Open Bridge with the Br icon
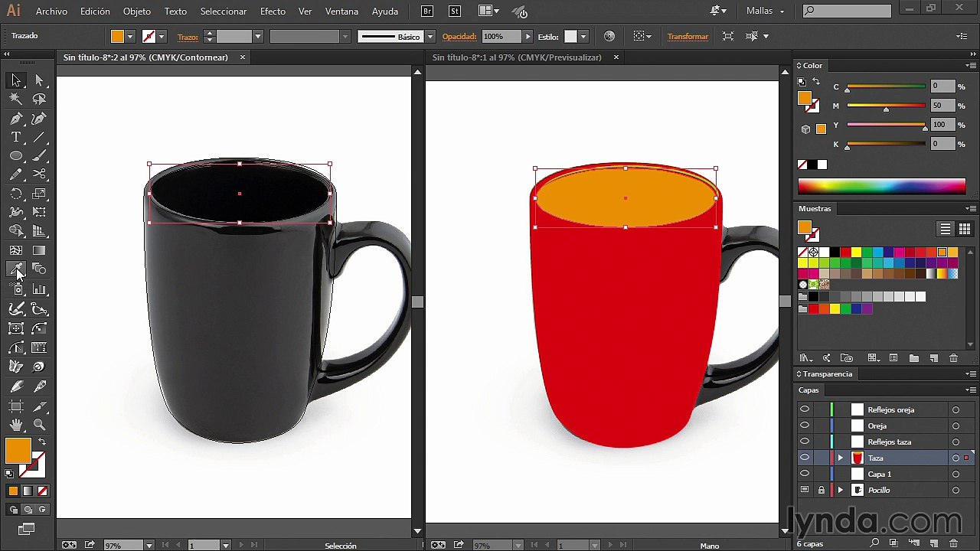Screen dimensions: 980x551 tap(427, 11)
